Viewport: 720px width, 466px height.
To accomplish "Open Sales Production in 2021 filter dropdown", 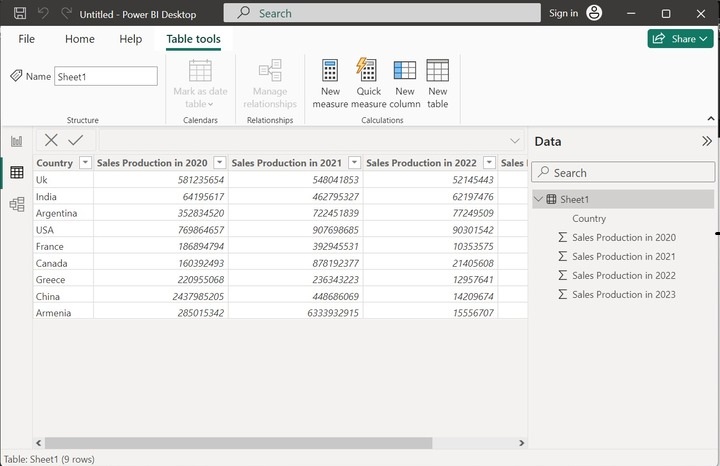I will 354,163.
